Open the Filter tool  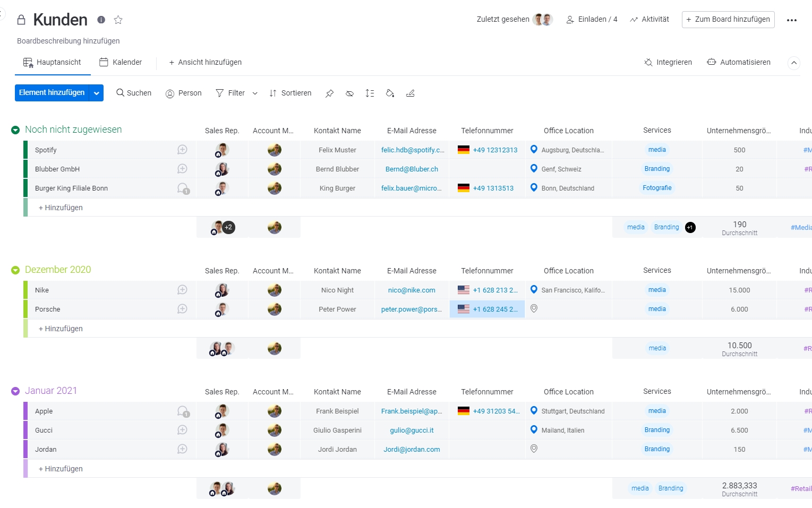[230, 93]
